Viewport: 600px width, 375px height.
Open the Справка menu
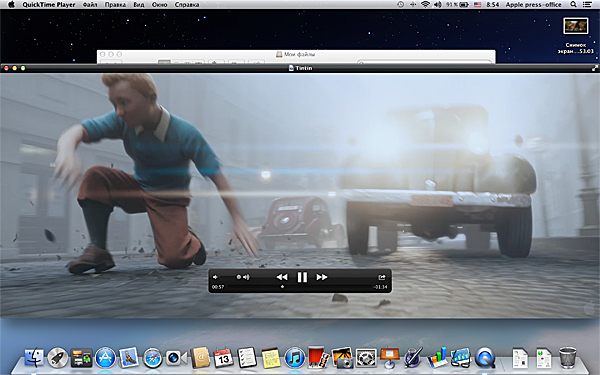coord(187,5)
